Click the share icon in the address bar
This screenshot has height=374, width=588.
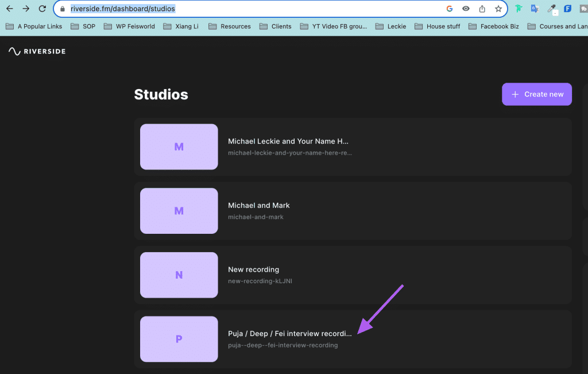click(x=482, y=9)
